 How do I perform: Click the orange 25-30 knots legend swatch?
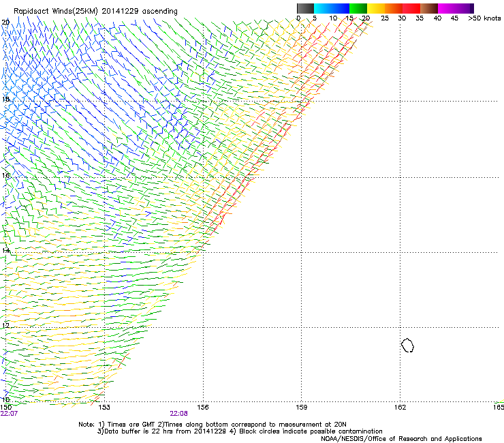(394, 8)
